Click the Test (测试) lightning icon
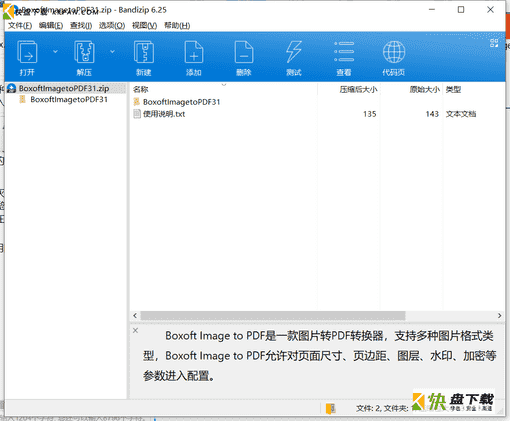 coord(294,52)
